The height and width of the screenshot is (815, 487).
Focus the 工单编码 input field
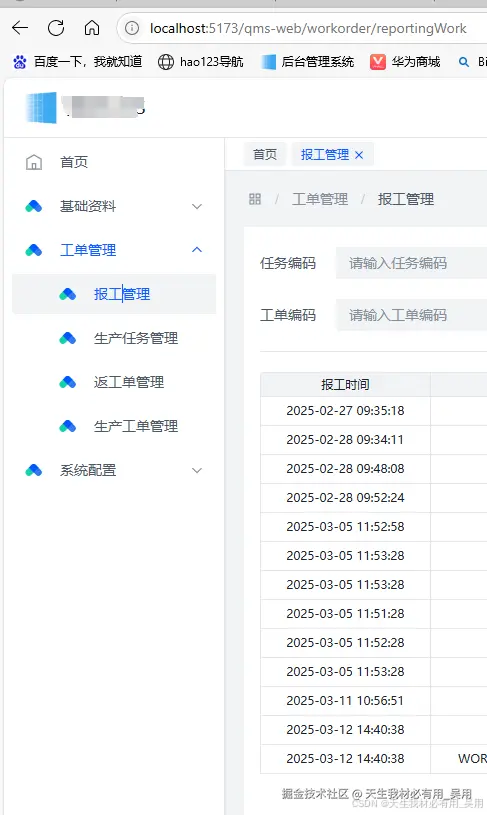coord(411,315)
